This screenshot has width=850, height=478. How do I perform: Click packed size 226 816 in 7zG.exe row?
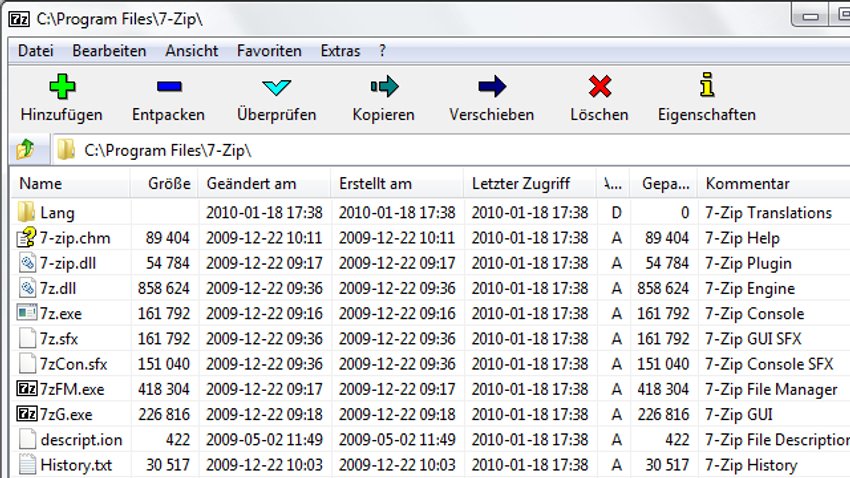coord(664,415)
